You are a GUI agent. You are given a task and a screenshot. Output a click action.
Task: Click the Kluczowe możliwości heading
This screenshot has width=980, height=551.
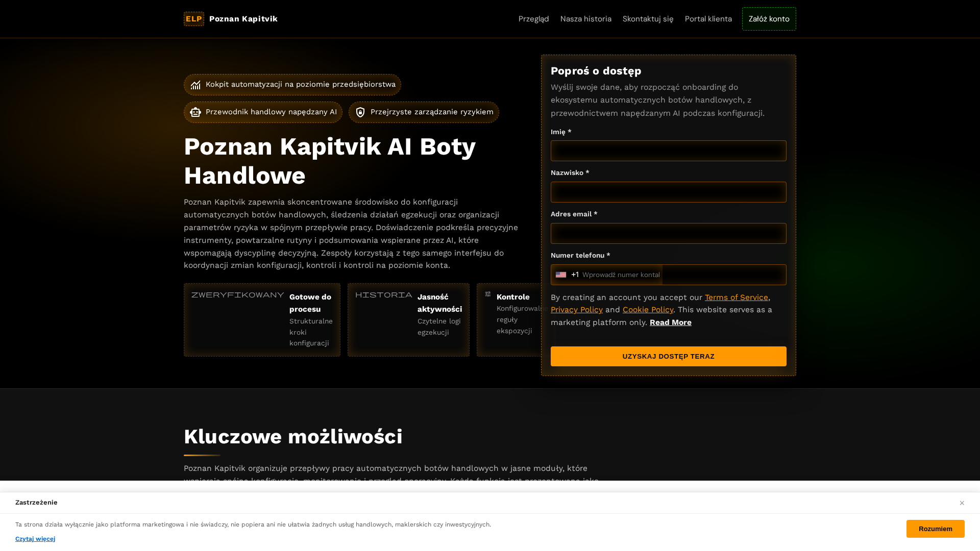293,437
